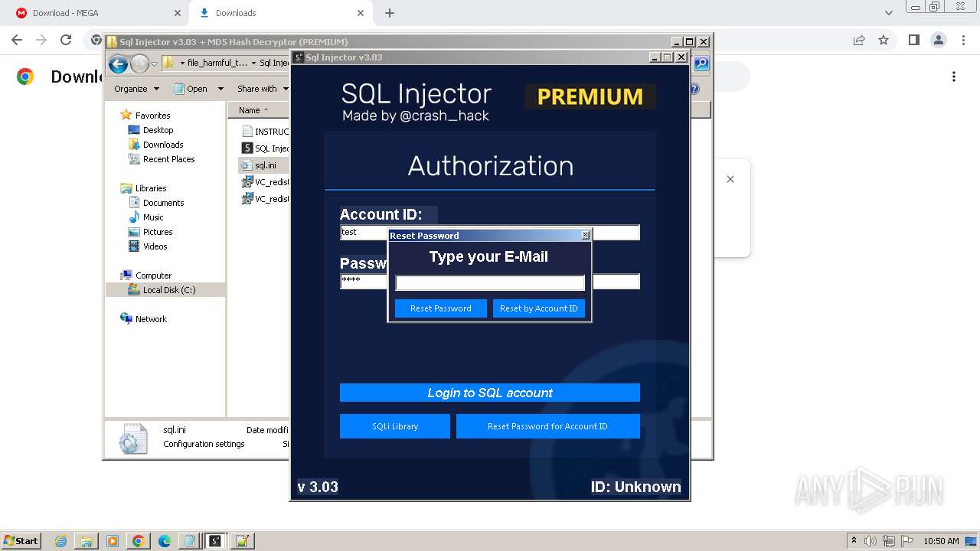Click Chrome forward navigation arrow
Image resolution: width=980 pixels, height=551 pixels.
(x=41, y=41)
